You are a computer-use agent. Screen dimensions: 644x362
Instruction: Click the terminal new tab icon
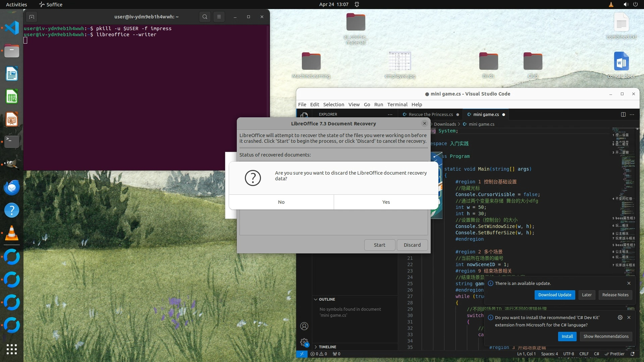coord(32,17)
